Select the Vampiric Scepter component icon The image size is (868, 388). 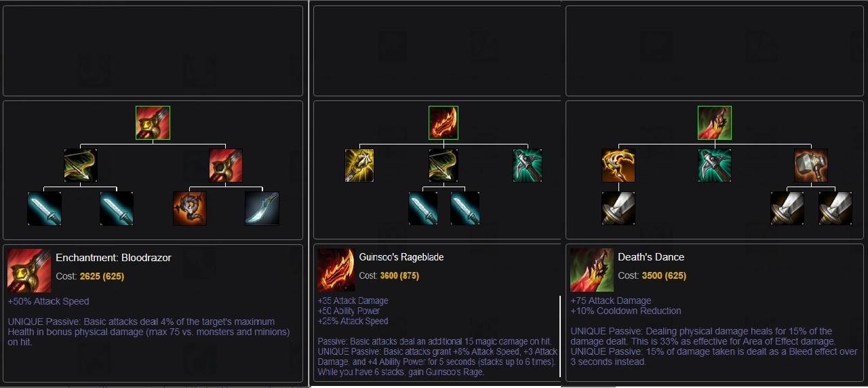click(618, 166)
